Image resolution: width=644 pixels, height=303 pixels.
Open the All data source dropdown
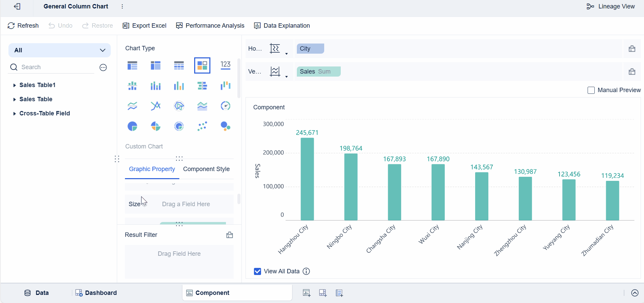tap(59, 50)
